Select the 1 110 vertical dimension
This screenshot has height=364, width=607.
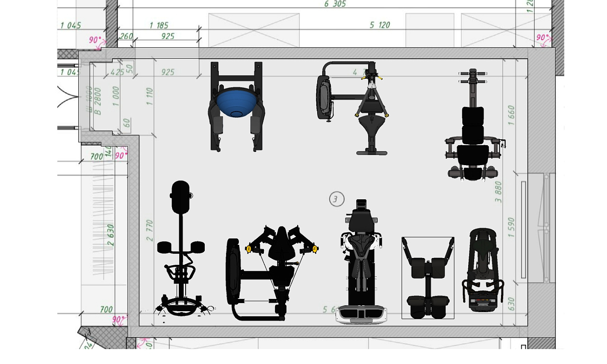[x=150, y=97]
